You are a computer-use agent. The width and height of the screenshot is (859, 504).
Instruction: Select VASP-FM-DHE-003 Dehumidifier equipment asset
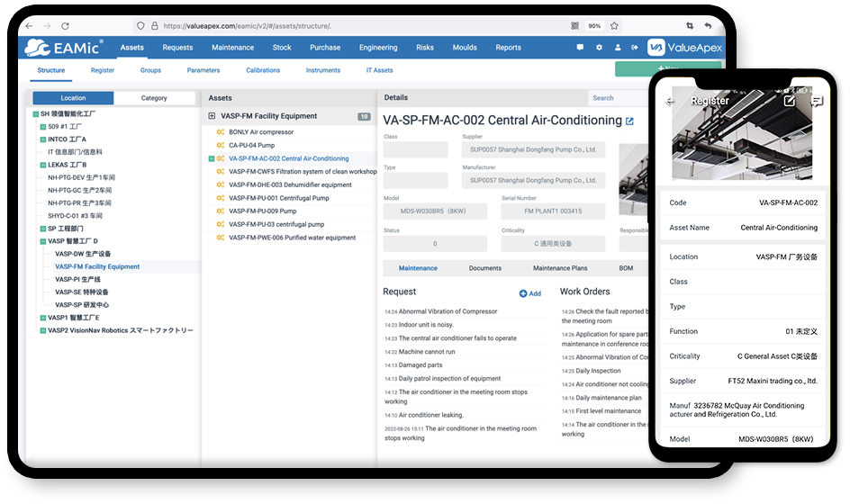(x=290, y=185)
